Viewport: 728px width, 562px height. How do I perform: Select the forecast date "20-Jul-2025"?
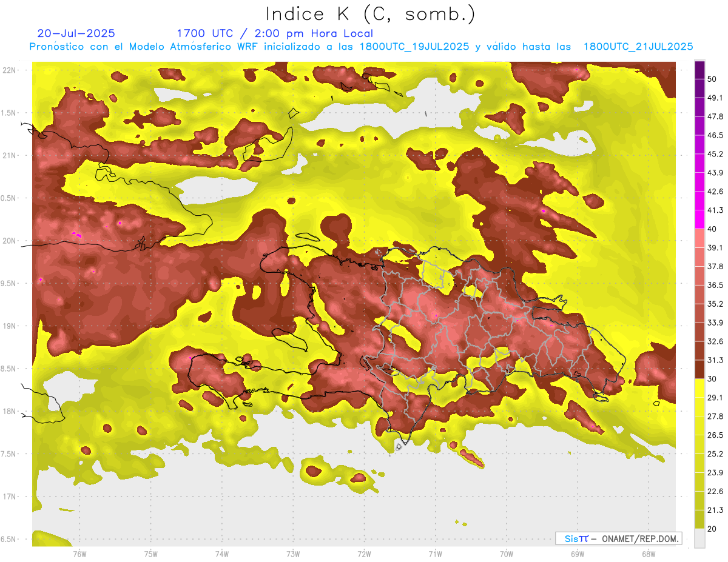[x=76, y=33]
